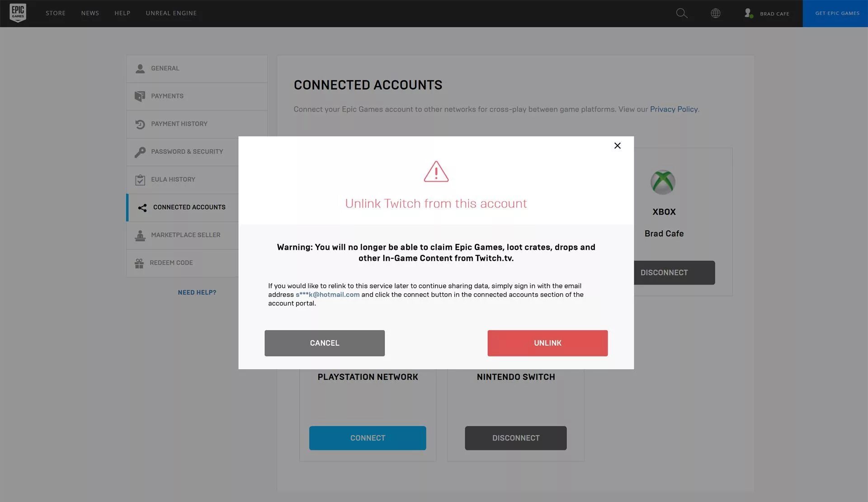Cancel the Twitch unlink dialog
The image size is (868, 502).
pos(325,343)
